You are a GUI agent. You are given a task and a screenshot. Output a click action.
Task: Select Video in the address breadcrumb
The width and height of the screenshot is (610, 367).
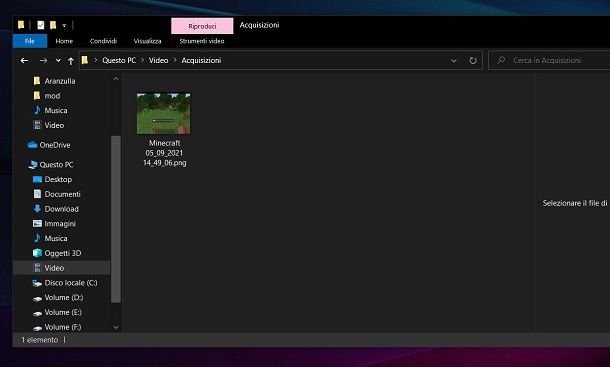[159, 60]
